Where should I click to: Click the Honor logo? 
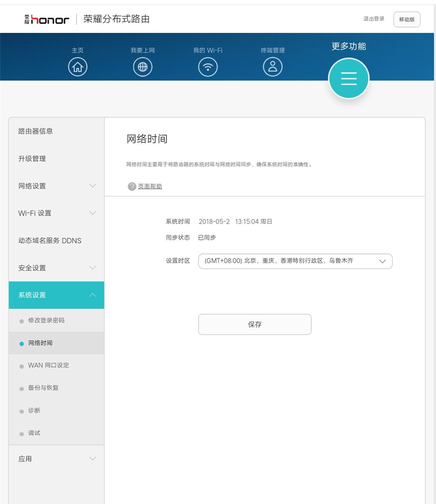47,20
